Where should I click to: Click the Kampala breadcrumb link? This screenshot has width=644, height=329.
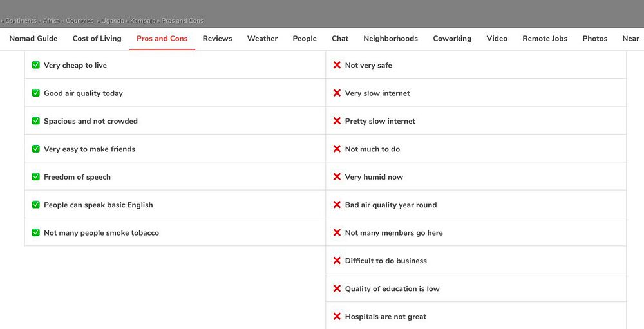[x=142, y=21]
